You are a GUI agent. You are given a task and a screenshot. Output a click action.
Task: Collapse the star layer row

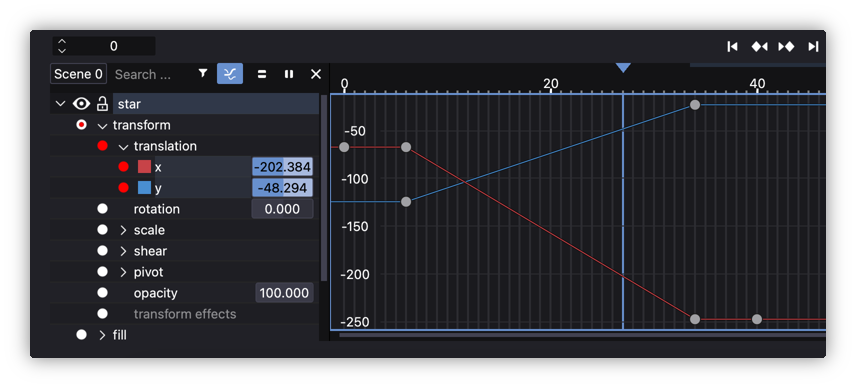[x=61, y=104]
